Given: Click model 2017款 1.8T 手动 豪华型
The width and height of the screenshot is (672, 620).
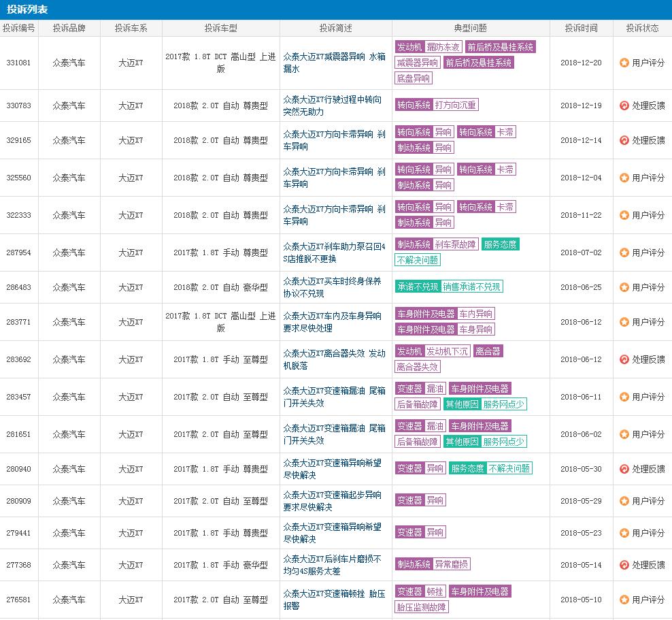Looking at the screenshot, I should [x=221, y=565].
